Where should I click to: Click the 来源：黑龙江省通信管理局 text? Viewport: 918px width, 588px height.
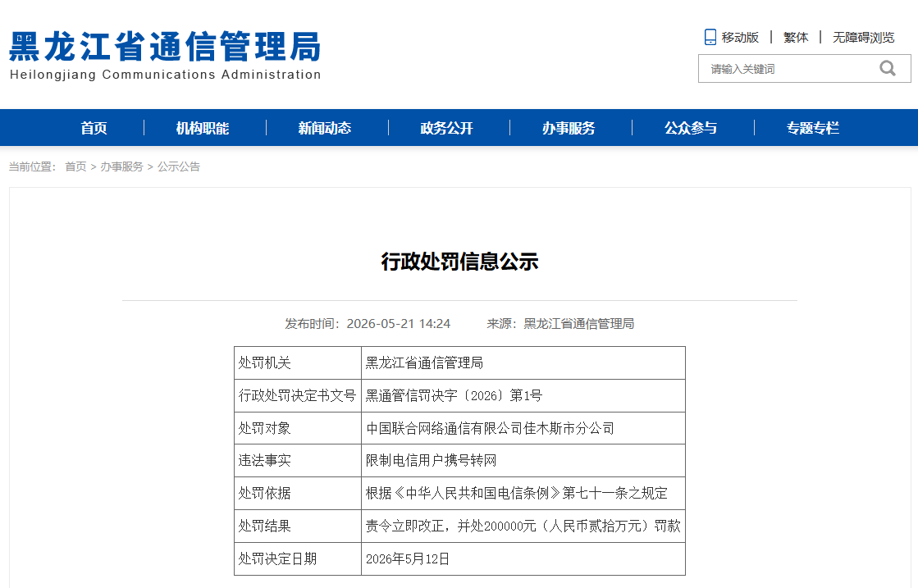click(x=560, y=324)
